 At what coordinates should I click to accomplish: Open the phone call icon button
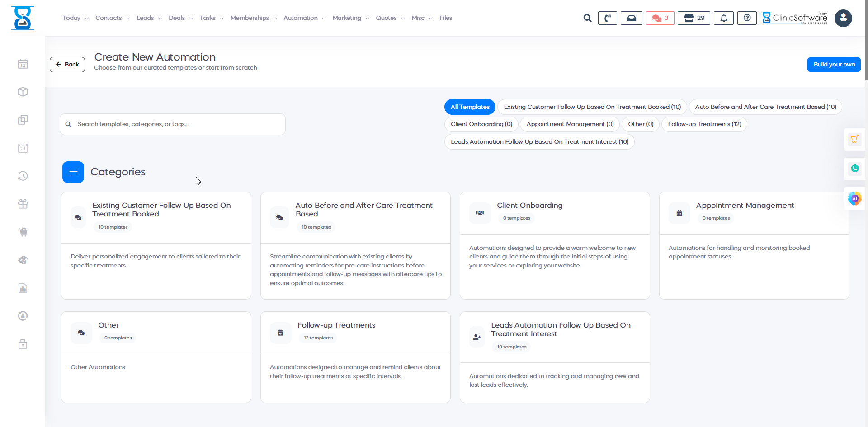(x=607, y=18)
